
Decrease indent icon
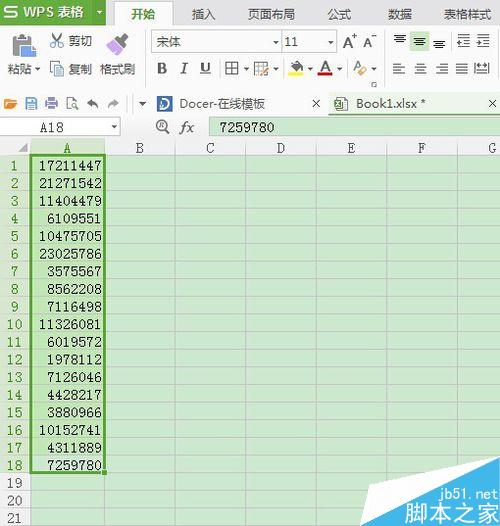tap(463, 41)
